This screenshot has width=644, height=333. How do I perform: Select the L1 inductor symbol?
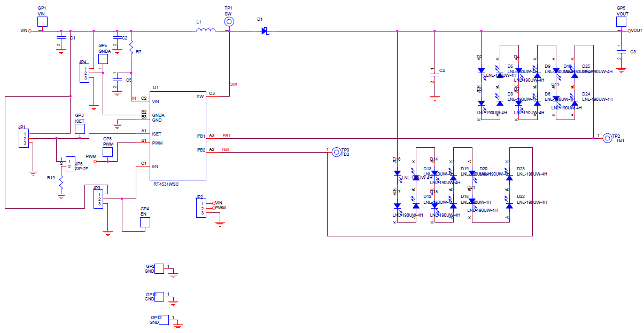206,30
